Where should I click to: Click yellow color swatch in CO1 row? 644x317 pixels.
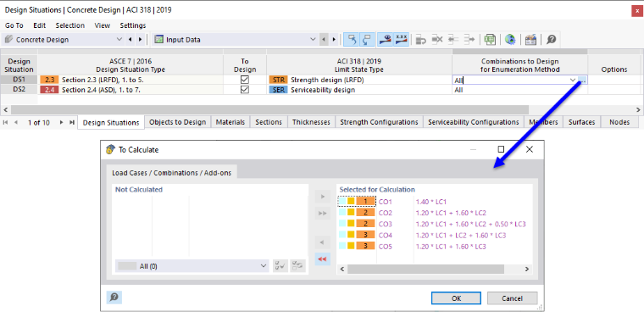pos(351,201)
